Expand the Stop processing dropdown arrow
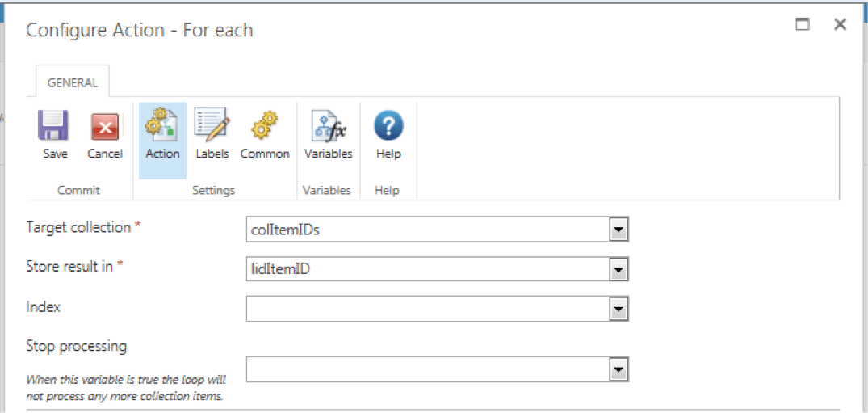This screenshot has width=868, height=413. 619,369
